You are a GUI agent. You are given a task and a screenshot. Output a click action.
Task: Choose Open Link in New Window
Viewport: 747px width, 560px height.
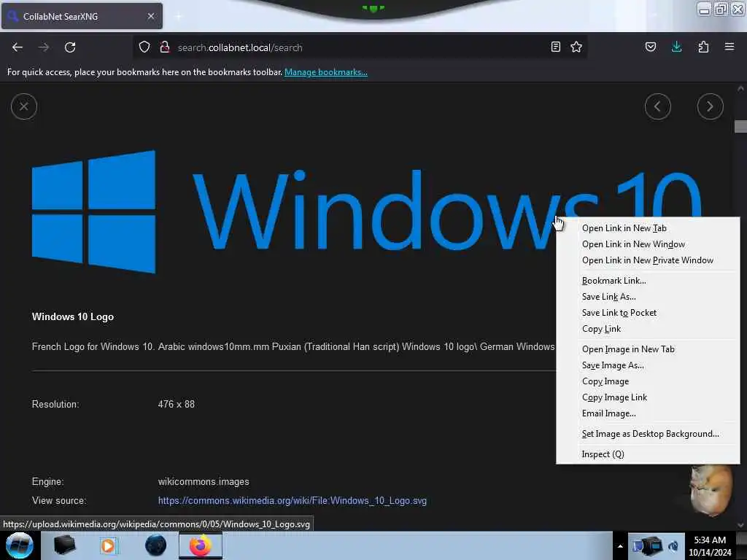(648, 244)
